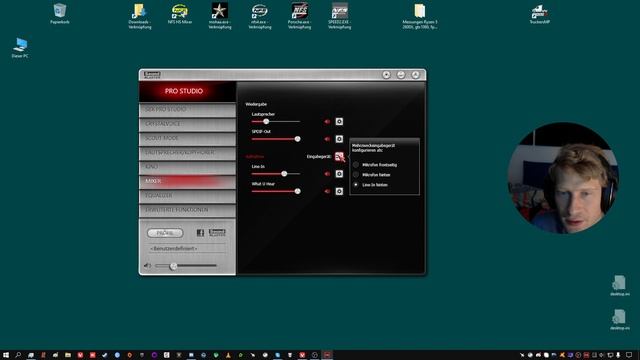Open Line-In settings gear
Screen dimensions: 640x360
[x=339, y=174]
